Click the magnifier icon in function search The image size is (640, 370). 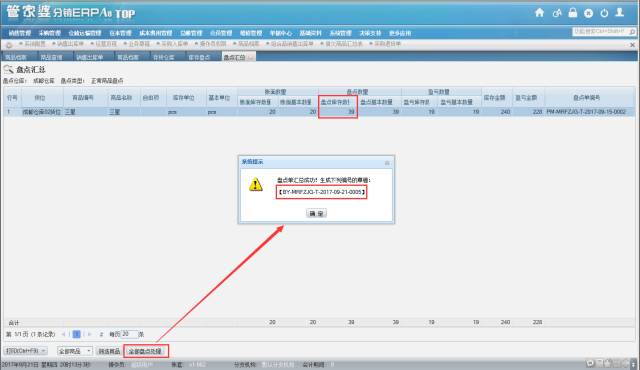pos(632,32)
